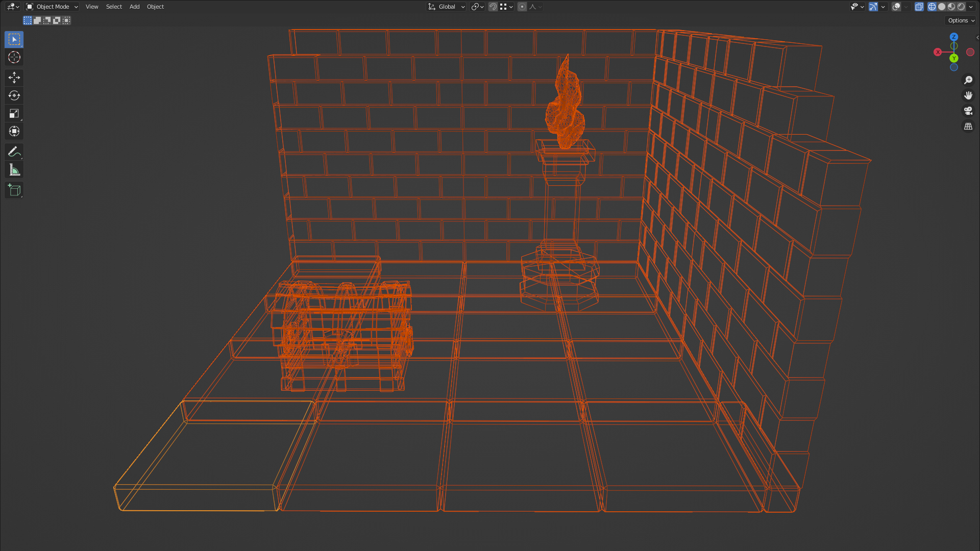Open the View menu
Screen dimensions: 980x551
pos(92,7)
